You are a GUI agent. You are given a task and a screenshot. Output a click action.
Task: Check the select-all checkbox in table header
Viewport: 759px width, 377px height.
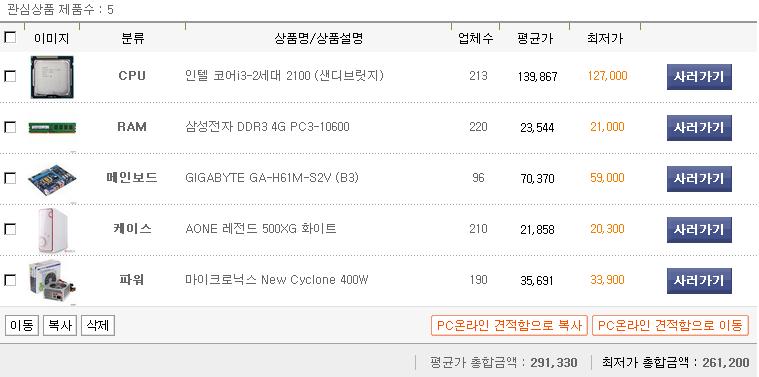10,38
